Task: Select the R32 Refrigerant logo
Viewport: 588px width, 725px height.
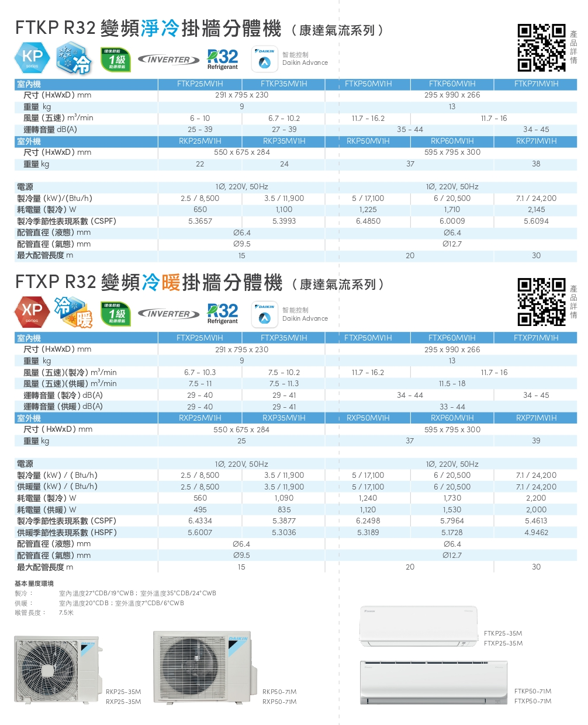Action: point(222,58)
